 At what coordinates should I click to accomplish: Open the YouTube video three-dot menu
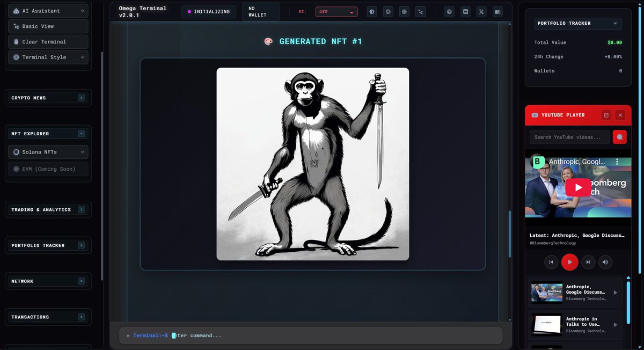pyautogui.click(x=617, y=162)
